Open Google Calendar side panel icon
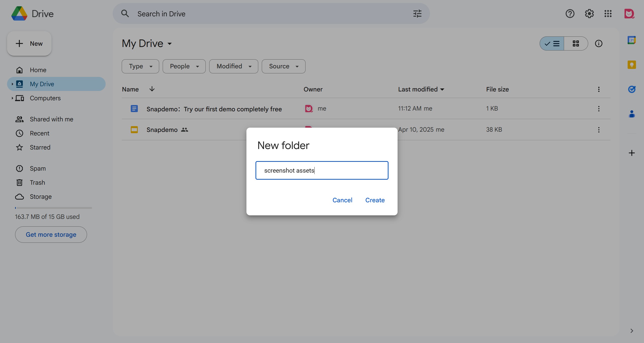Screen dimensions: 644x343 click(632, 40)
